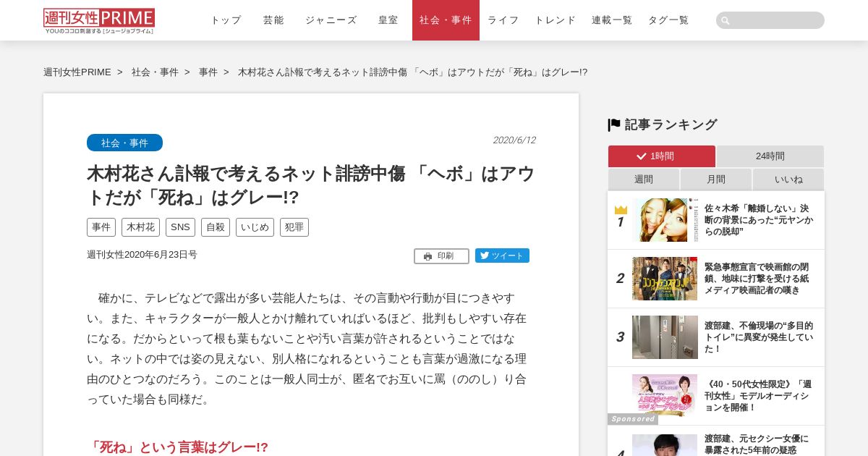Open《40・50代女性限定》モデルオーディション link

click(758, 396)
